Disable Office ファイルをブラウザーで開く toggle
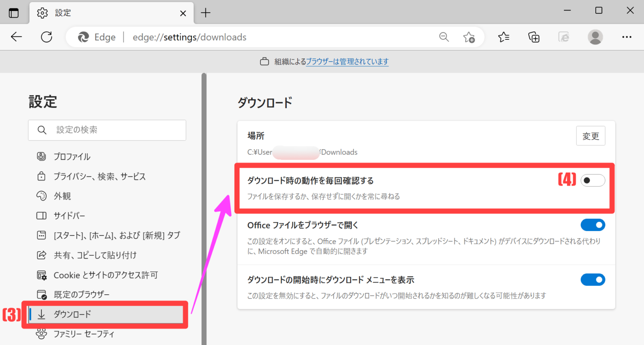644x345 pixels. pyautogui.click(x=593, y=225)
